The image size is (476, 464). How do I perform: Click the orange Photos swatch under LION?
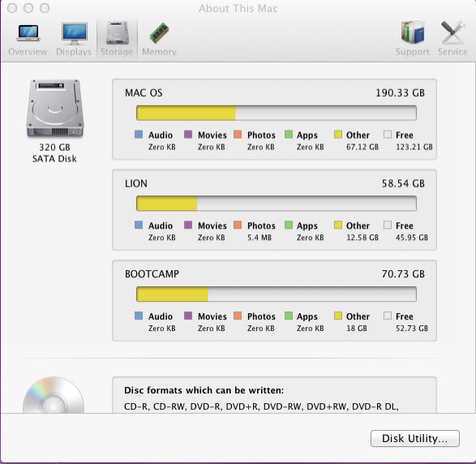click(238, 225)
